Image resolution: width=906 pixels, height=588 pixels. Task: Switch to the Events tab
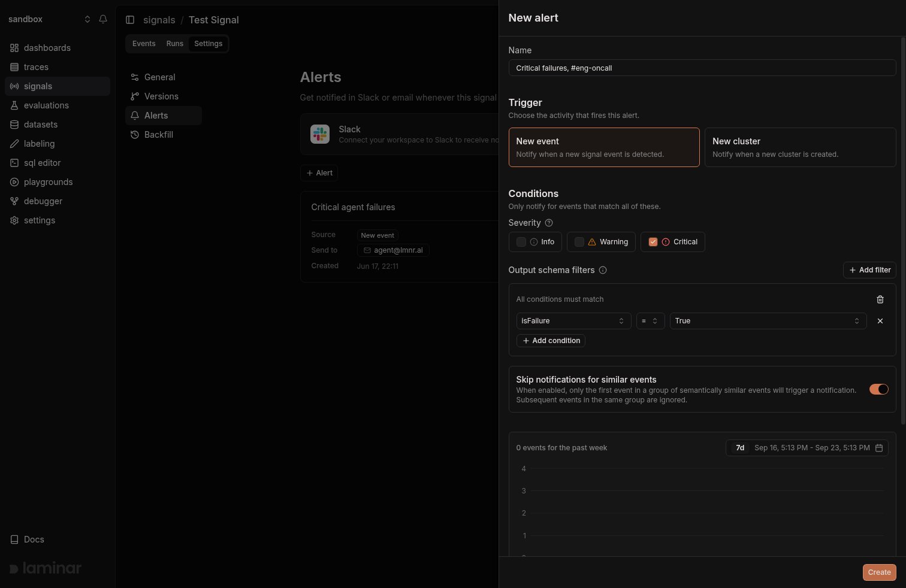pyautogui.click(x=144, y=44)
